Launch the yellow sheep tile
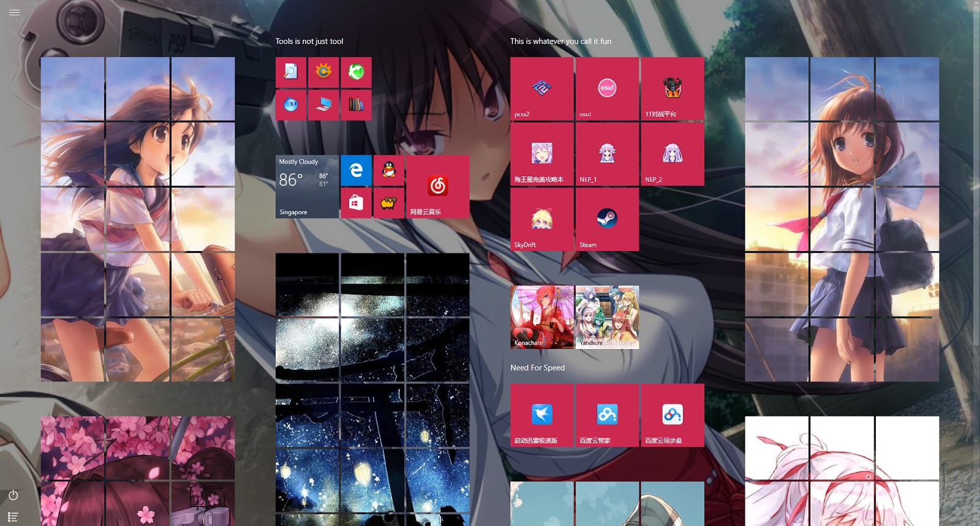This screenshot has height=526, width=980. coord(389,203)
